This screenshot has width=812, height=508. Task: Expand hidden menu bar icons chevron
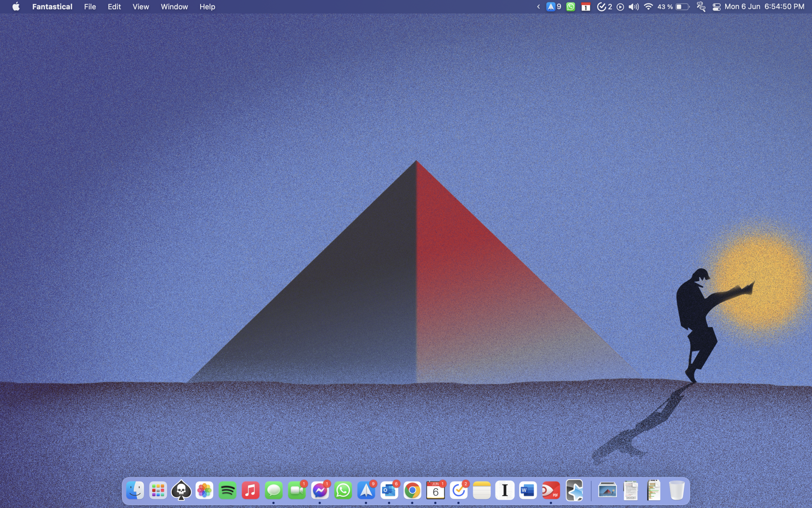[x=538, y=7]
